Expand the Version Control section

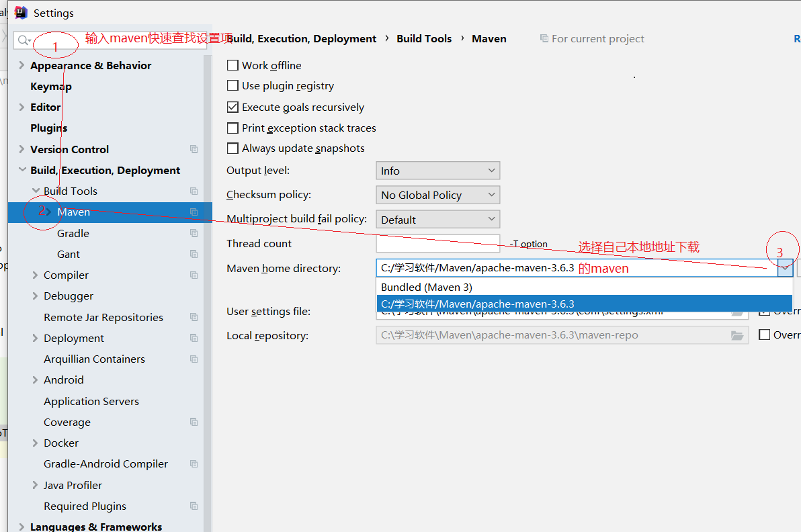pyautogui.click(x=22, y=149)
